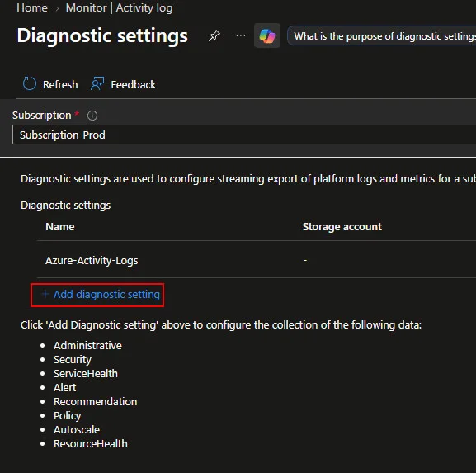This screenshot has height=473, width=476.
Task: Click the Refresh toolbar label
Action: [x=60, y=84]
